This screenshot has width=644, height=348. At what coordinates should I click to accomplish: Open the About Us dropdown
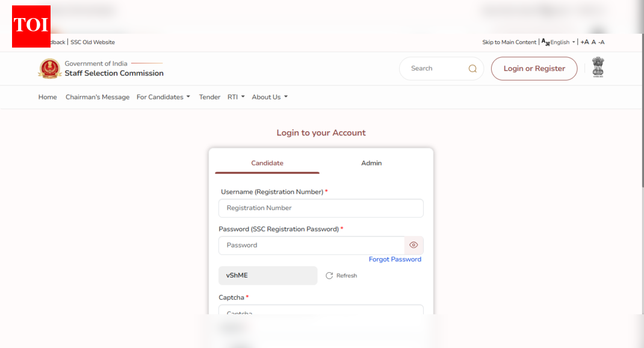tap(270, 97)
